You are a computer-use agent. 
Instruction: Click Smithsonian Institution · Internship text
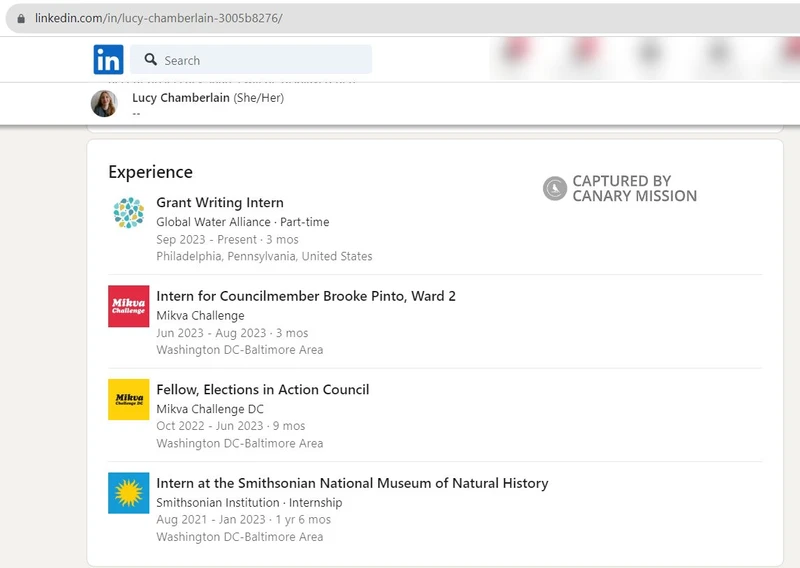click(249, 503)
